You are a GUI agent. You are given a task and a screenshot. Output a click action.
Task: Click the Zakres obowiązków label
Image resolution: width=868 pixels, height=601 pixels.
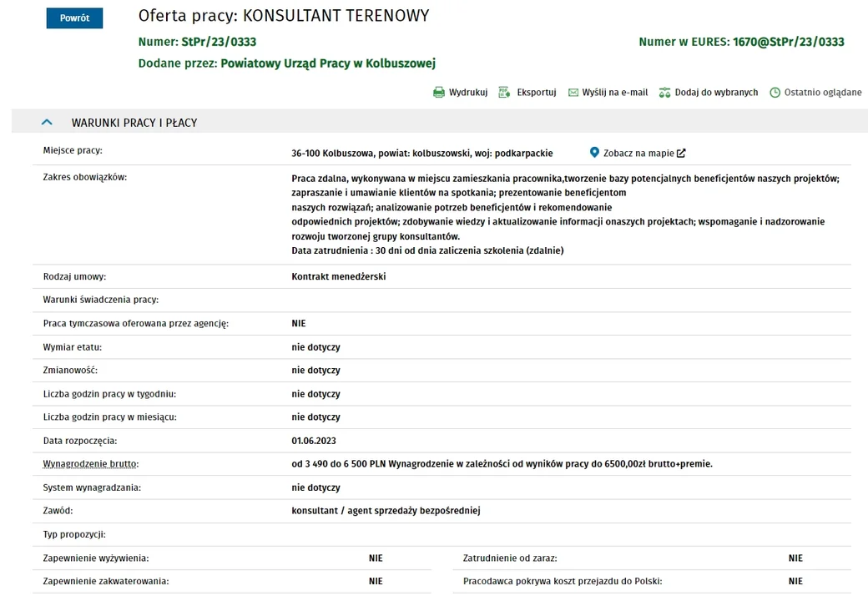click(84, 177)
